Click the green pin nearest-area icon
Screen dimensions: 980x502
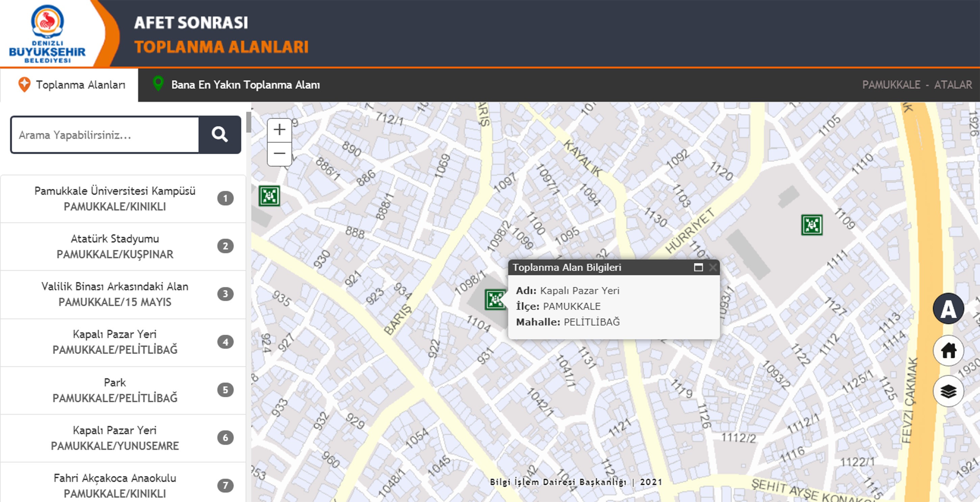[x=158, y=84]
